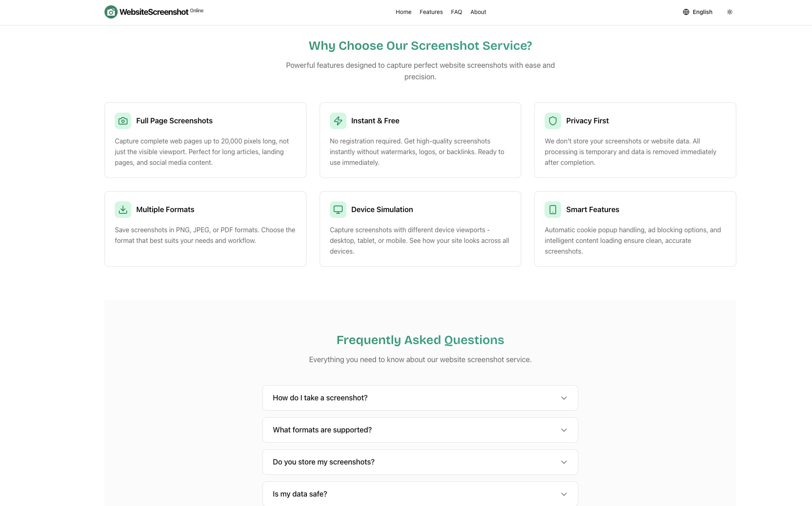Click the Device Simulation card title
The image size is (812, 506).
click(x=382, y=210)
